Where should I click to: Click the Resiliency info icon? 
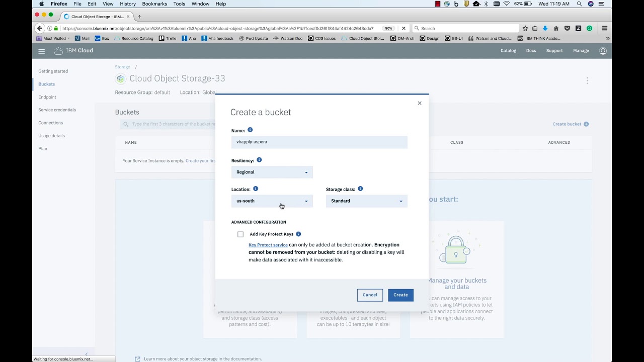click(x=259, y=160)
